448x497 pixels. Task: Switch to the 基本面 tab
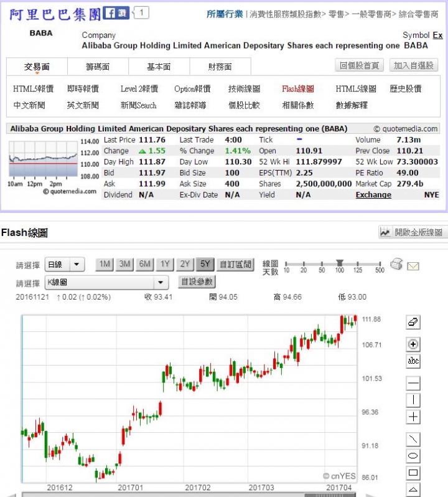(x=159, y=67)
